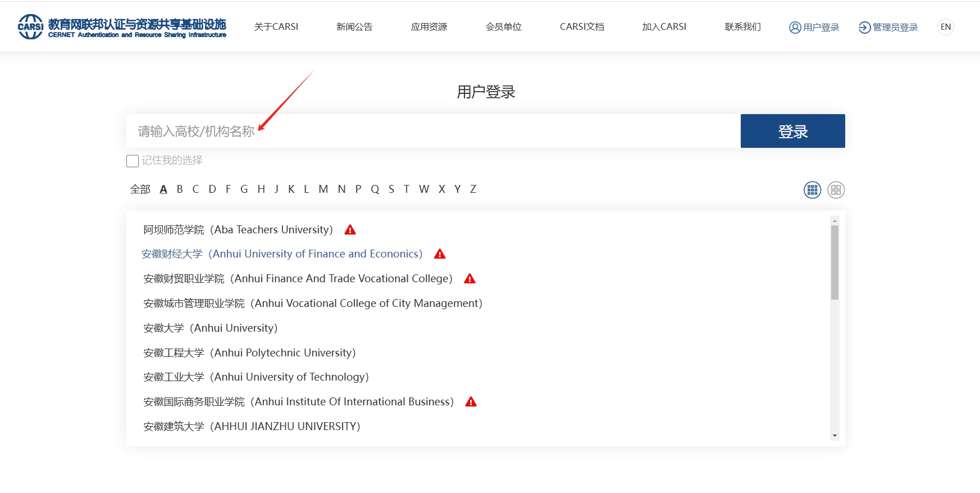Image resolution: width=980 pixels, height=493 pixels.
Task: Filter institutions by letter H
Action: click(261, 189)
